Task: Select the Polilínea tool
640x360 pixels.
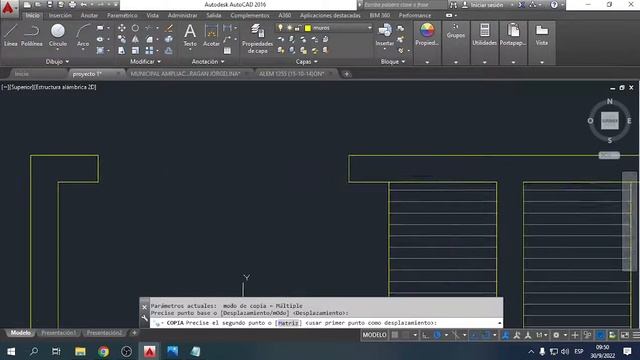Action: [x=31, y=35]
